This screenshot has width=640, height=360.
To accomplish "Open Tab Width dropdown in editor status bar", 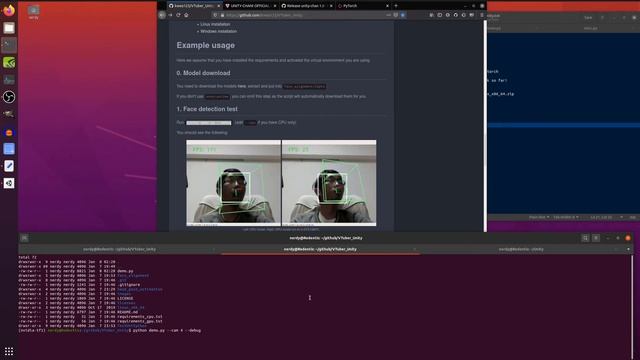I will tap(566, 217).
